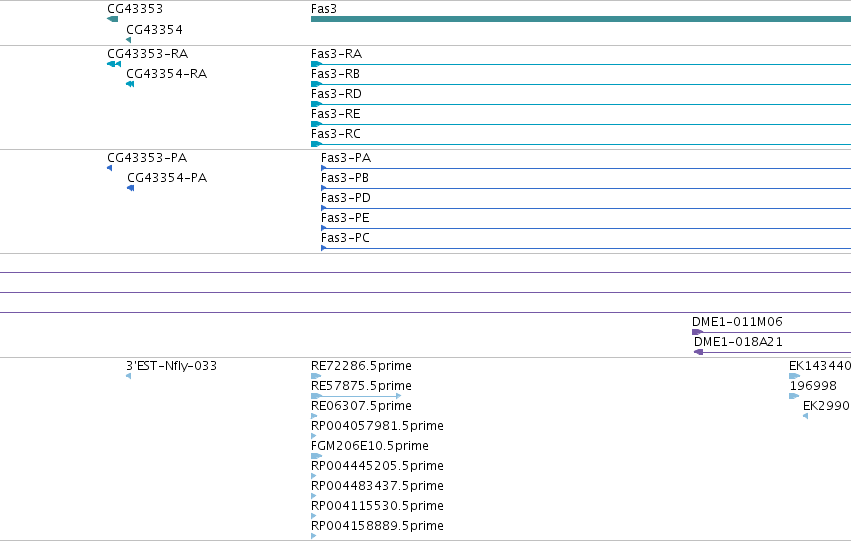Select EST RP004445205.5prime
The height and width of the screenshot is (541, 851).
(377, 466)
